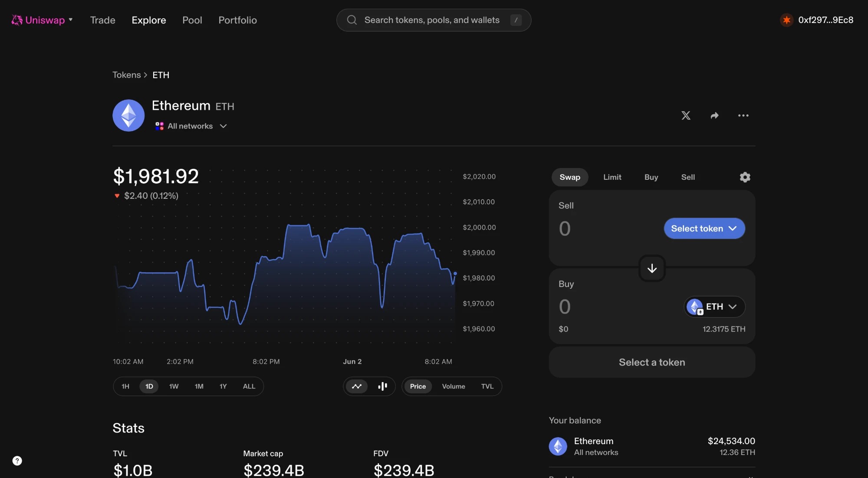Screen dimensions: 868x478
Task: Click the $2,000.00 axis label
Action: click(479, 227)
